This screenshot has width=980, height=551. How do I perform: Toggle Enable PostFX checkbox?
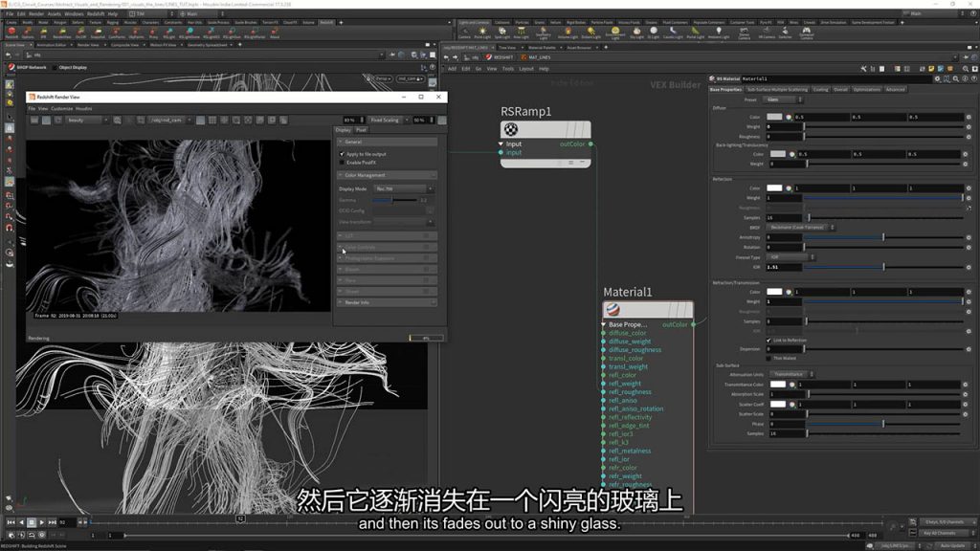(342, 163)
